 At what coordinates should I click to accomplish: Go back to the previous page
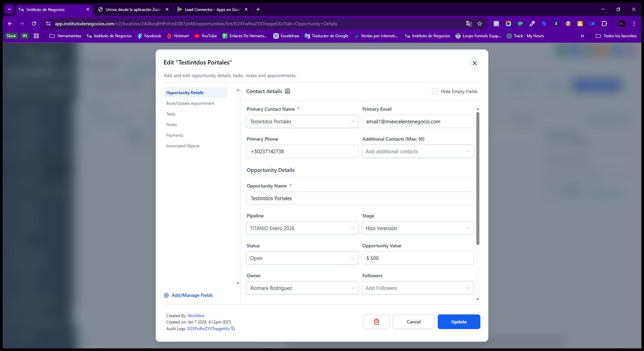(x=10, y=24)
